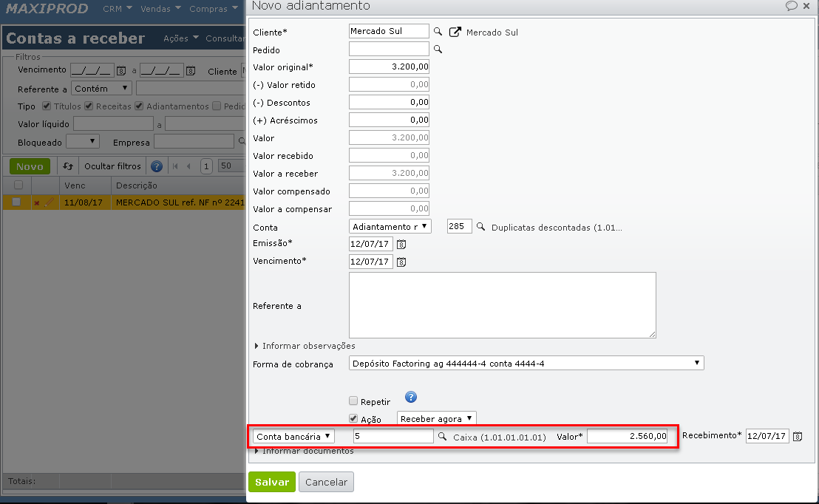The height and width of the screenshot is (504, 819).
Task: Refresh list icon in Contas a receber toolbar
Action: pos(68,166)
